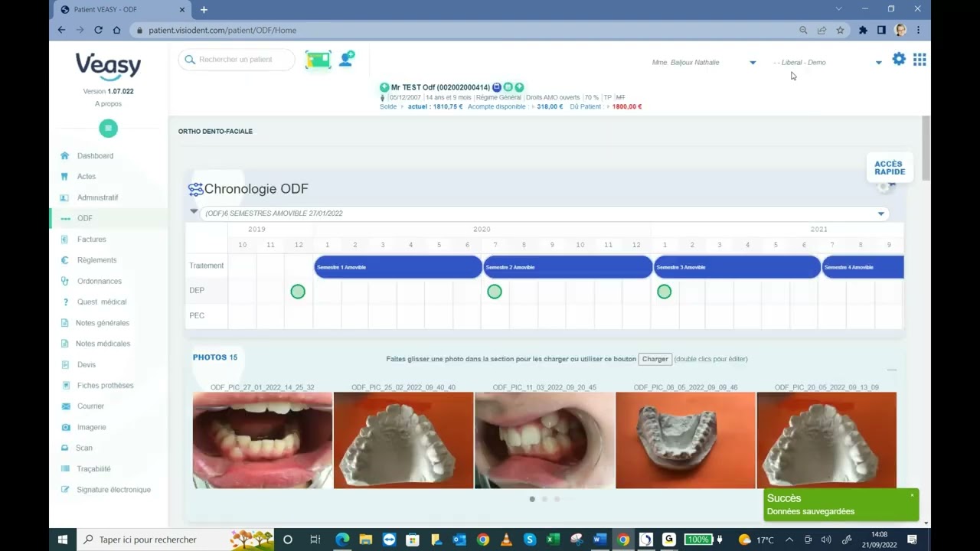
Task: Focus the Rechercher un patient field
Action: pos(237,60)
